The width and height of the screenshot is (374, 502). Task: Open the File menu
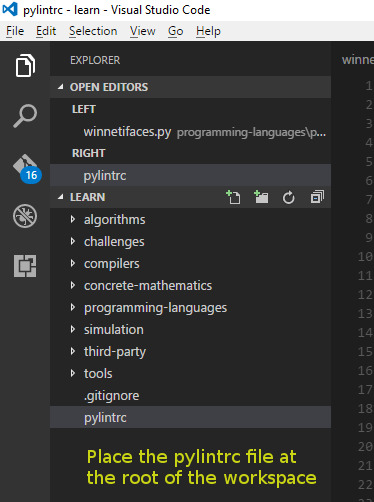pos(15,31)
